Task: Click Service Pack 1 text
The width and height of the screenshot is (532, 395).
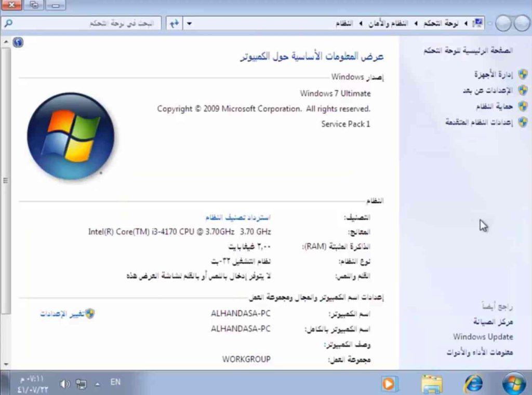Action: pos(345,124)
